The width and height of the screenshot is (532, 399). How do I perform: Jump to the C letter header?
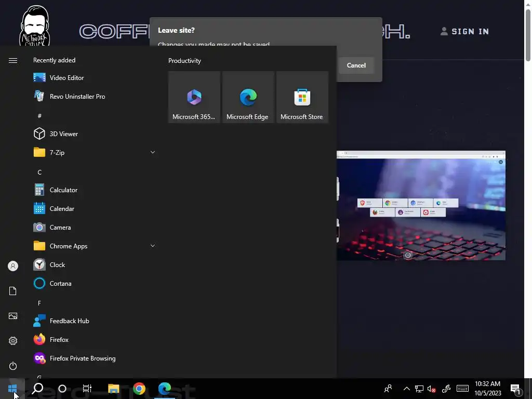pos(39,172)
